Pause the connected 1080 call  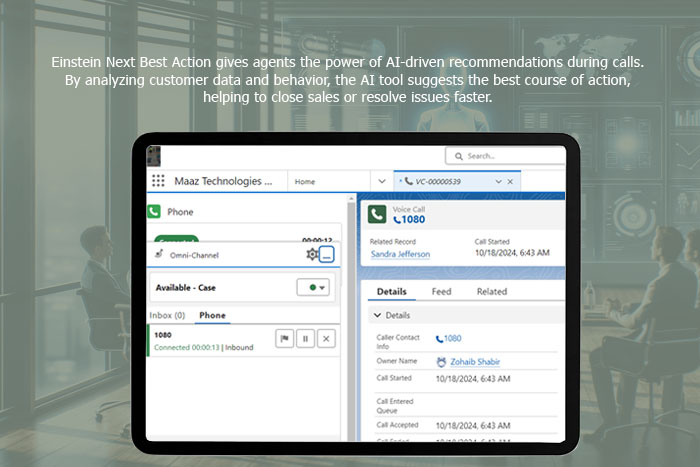(305, 338)
